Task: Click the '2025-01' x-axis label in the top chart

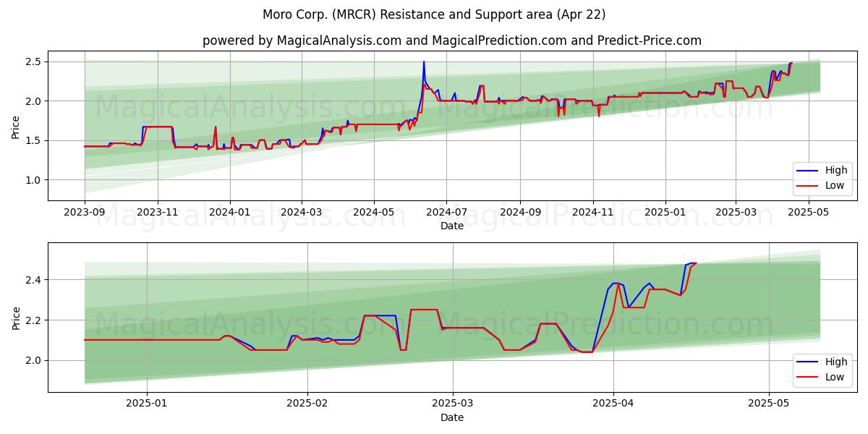Action: click(665, 213)
